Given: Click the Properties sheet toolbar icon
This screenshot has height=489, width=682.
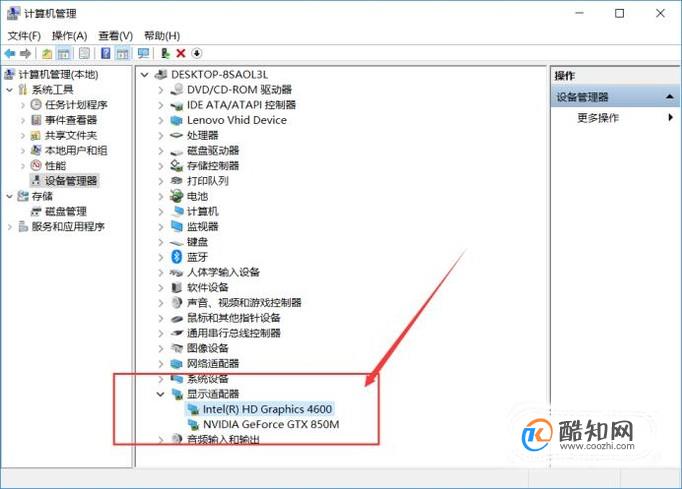Looking at the screenshot, I should coord(84,54).
